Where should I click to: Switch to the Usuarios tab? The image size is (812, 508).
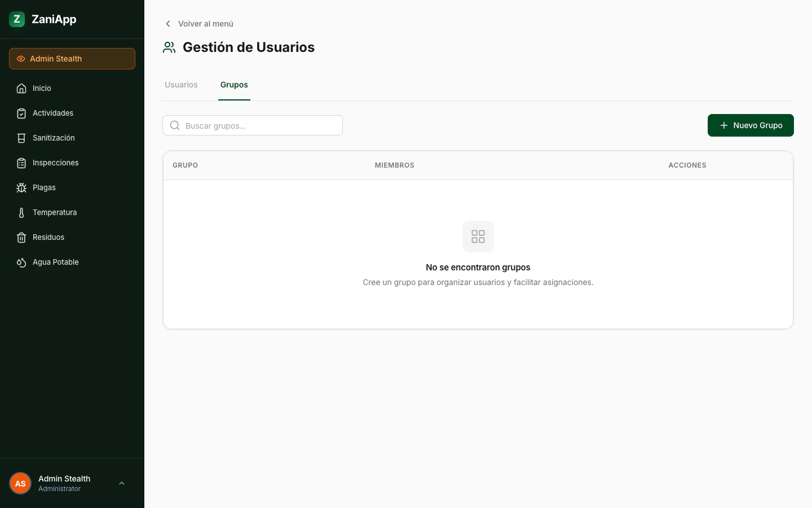point(181,85)
